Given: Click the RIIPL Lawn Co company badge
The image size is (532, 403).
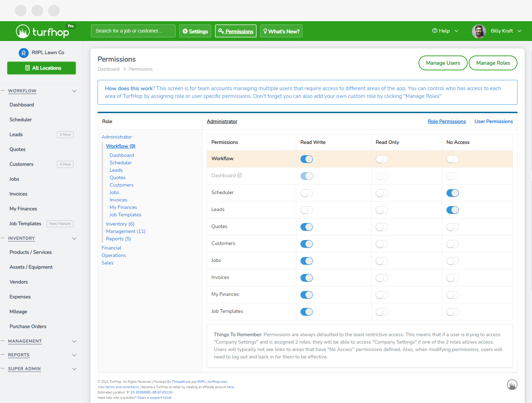Looking at the screenshot, I should (x=23, y=53).
